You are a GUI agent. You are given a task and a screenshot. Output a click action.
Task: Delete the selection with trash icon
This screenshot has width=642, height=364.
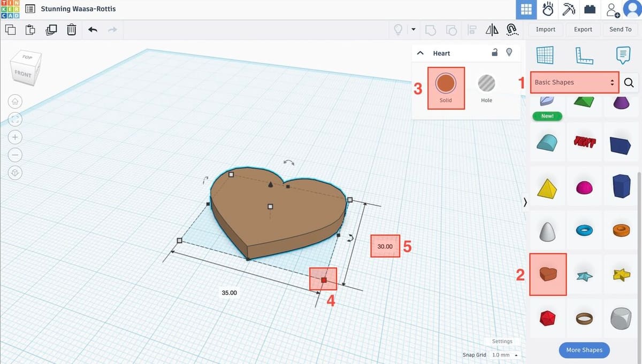coord(72,30)
